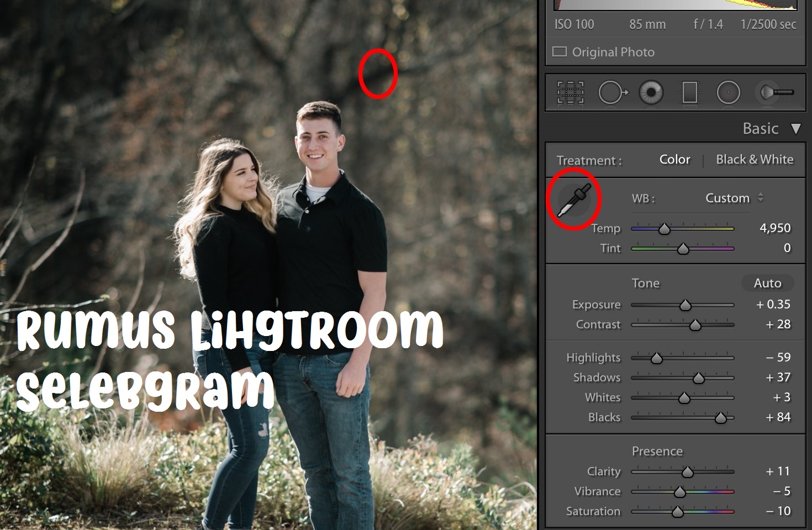Select the Graduated Filter tool
This screenshot has width=812, height=530.
coord(690,92)
